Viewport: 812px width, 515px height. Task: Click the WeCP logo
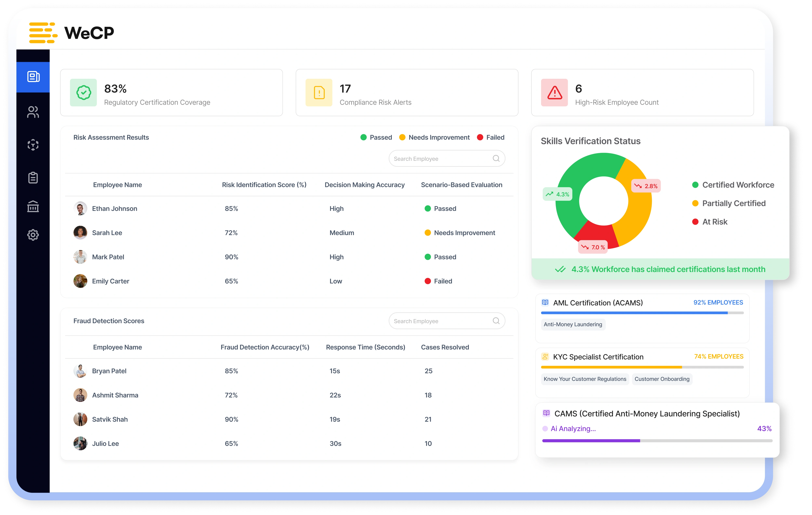pyautogui.click(x=71, y=33)
